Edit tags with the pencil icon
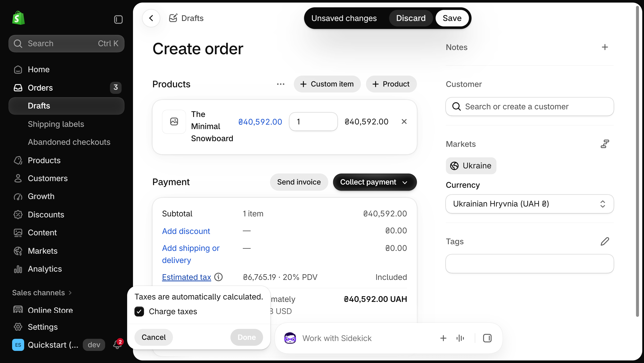644x363 pixels. pos(605,241)
